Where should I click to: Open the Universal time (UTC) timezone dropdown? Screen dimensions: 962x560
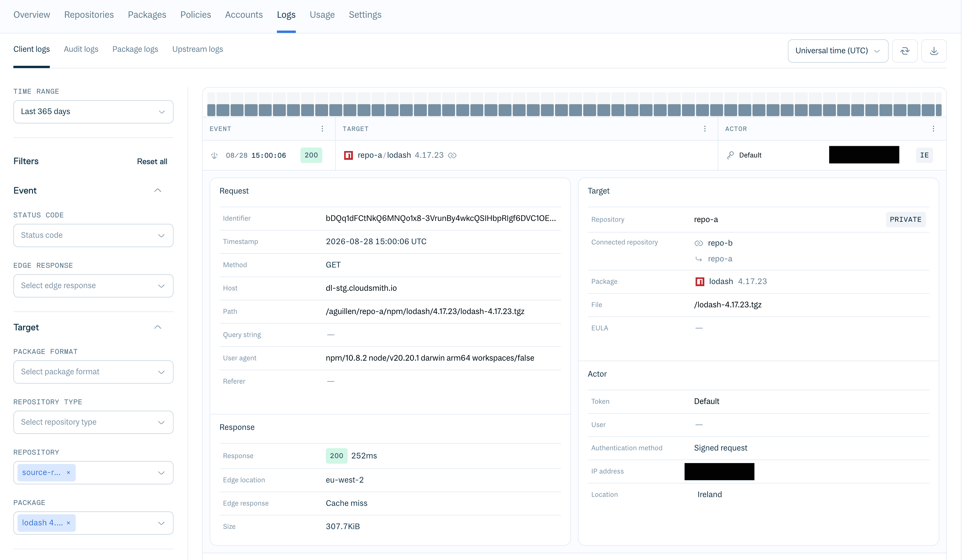(x=838, y=51)
